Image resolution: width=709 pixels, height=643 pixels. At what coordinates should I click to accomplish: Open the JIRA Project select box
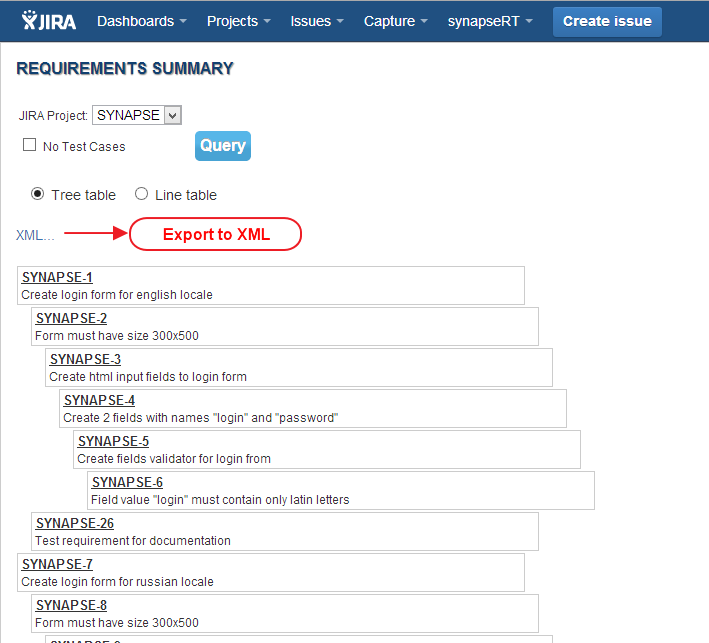137,115
